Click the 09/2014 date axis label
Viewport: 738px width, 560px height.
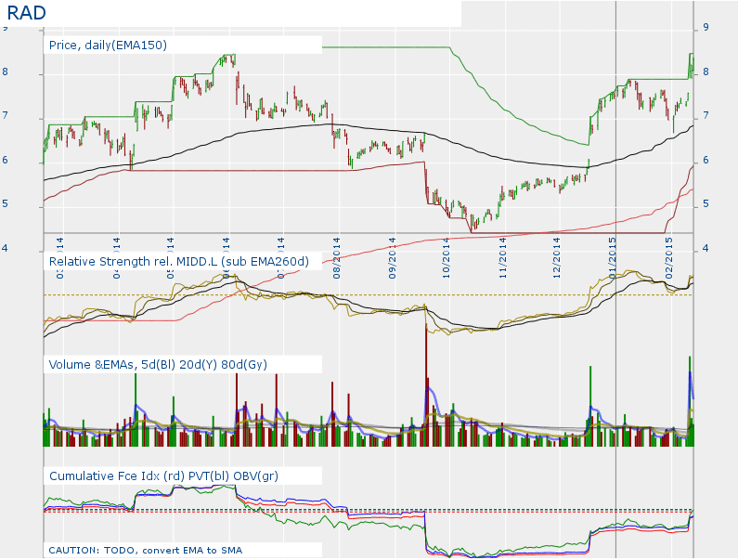click(392, 258)
